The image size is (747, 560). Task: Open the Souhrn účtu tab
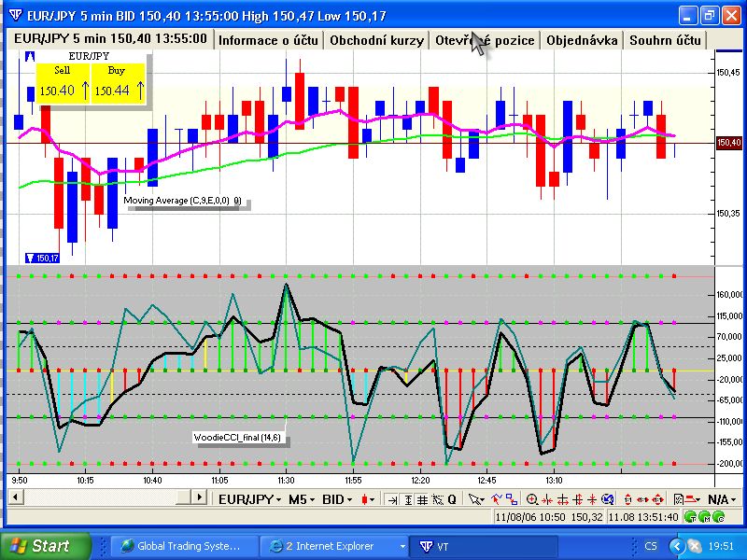click(665, 40)
